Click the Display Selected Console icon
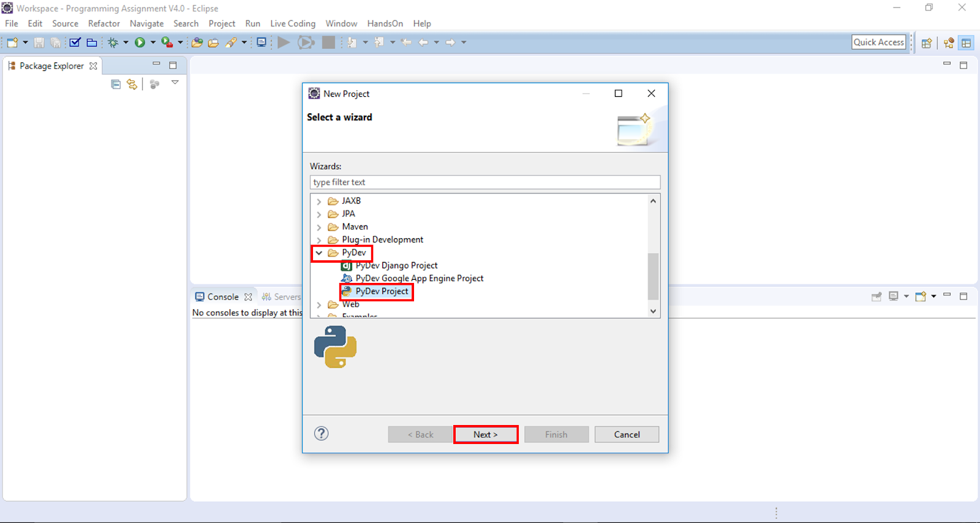980x523 pixels. click(x=894, y=297)
